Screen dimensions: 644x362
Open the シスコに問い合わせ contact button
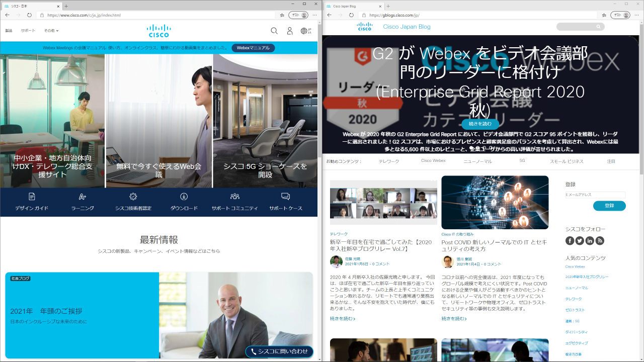pyautogui.click(x=279, y=351)
